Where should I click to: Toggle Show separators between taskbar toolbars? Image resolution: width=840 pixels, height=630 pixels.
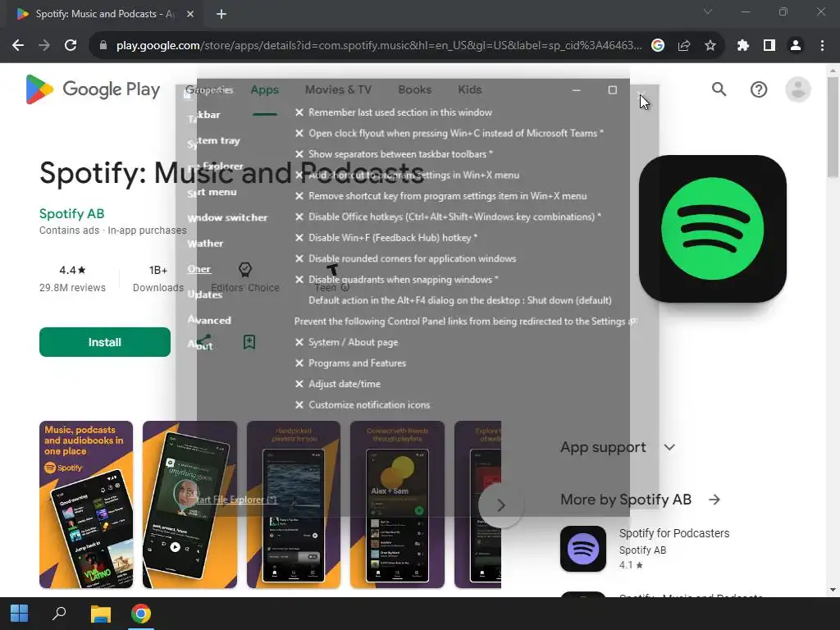394,154
